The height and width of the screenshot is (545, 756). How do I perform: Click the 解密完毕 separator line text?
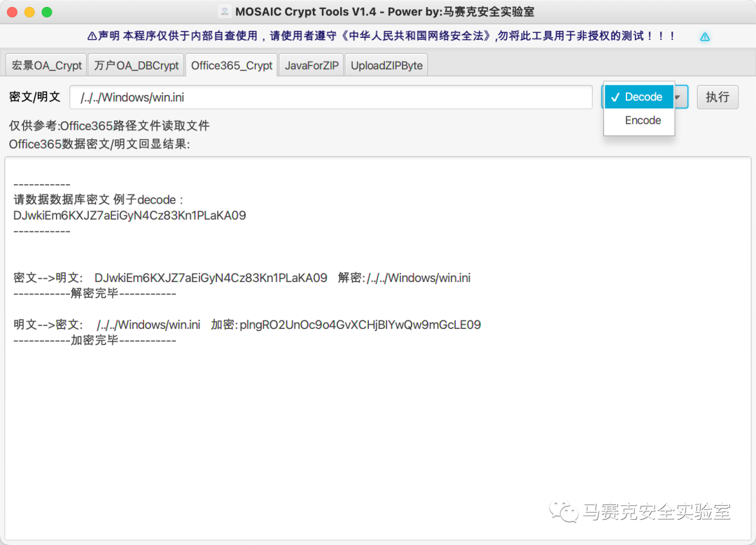pyautogui.click(x=95, y=293)
